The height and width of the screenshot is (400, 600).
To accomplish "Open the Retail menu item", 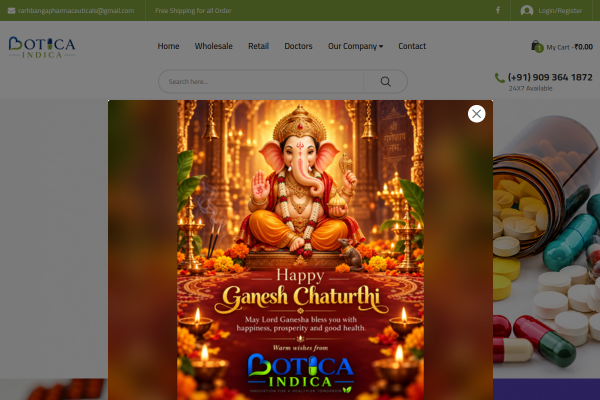I will click(258, 46).
